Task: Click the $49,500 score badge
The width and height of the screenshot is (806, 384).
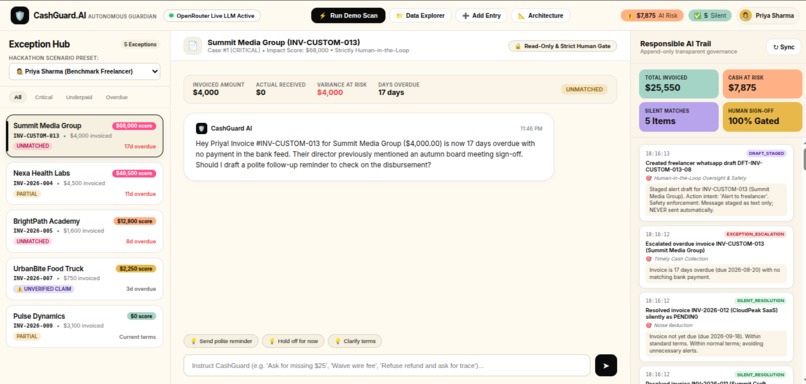Action: pyautogui.click(x=134, y=173)
